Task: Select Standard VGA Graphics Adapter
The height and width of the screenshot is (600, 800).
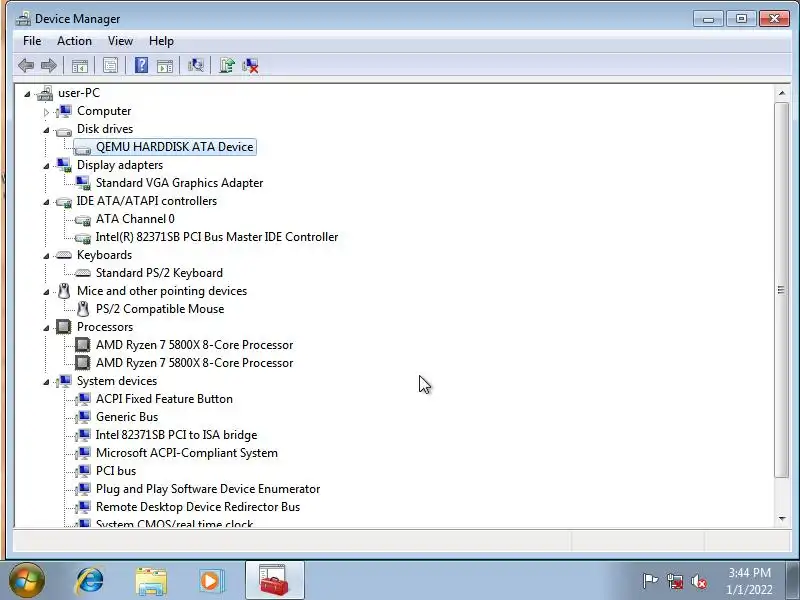Action: pyautogui.click(x=180, y=183)
